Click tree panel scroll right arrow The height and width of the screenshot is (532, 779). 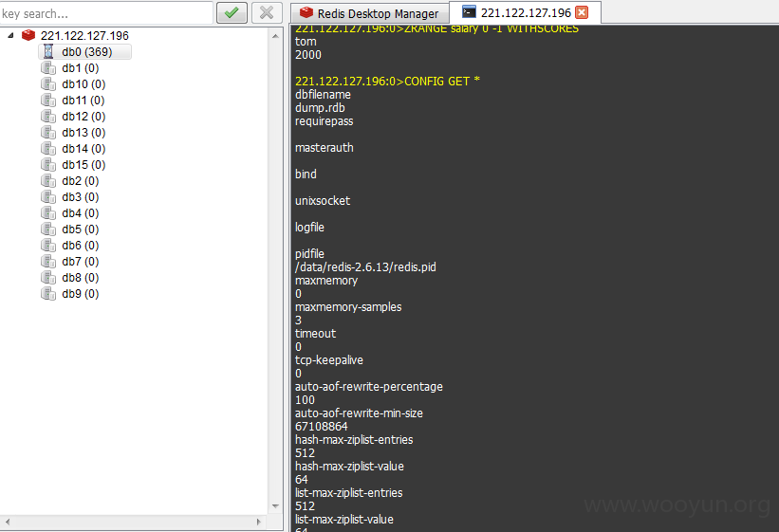[x=258, y=522]
